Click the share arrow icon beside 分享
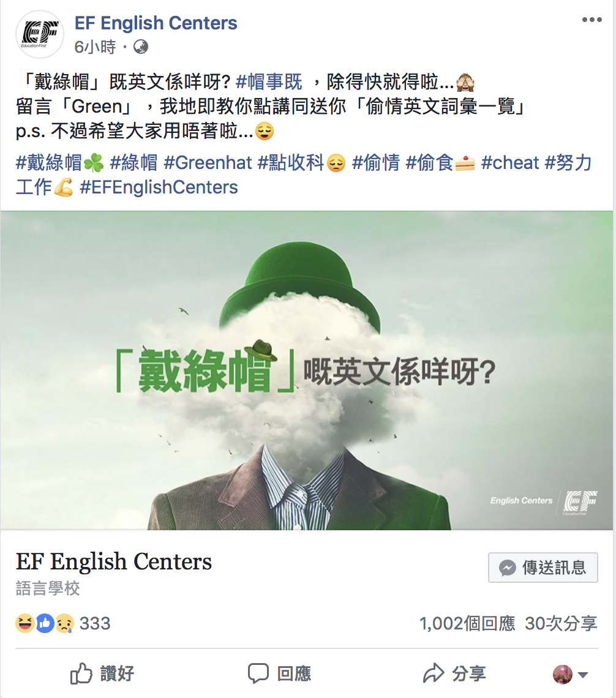Screen dimensions: 616x698 [434, 673]
